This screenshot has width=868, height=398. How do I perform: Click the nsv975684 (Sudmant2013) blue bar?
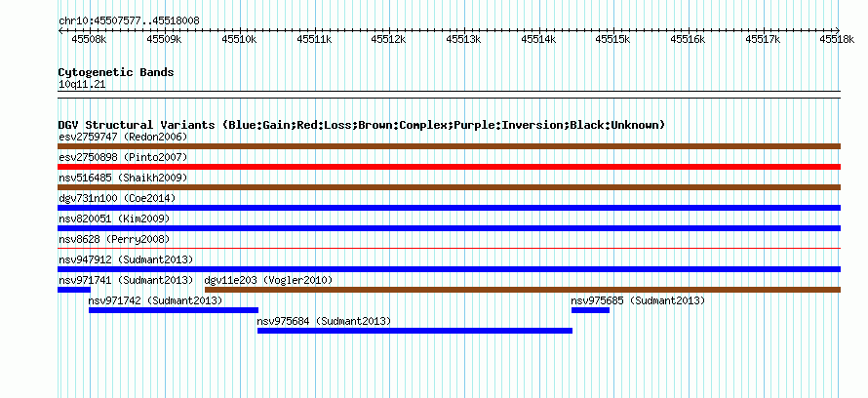pyautogui.click(x=414, y=331)
